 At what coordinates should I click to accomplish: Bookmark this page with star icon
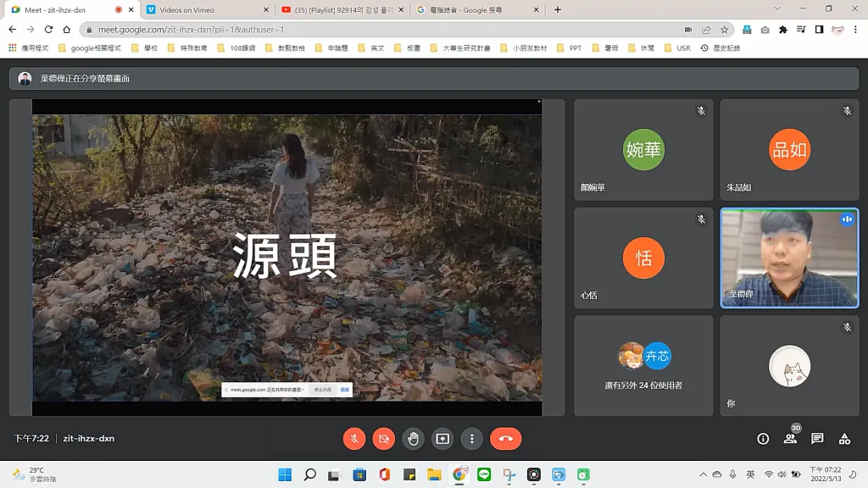coord(725,30)
